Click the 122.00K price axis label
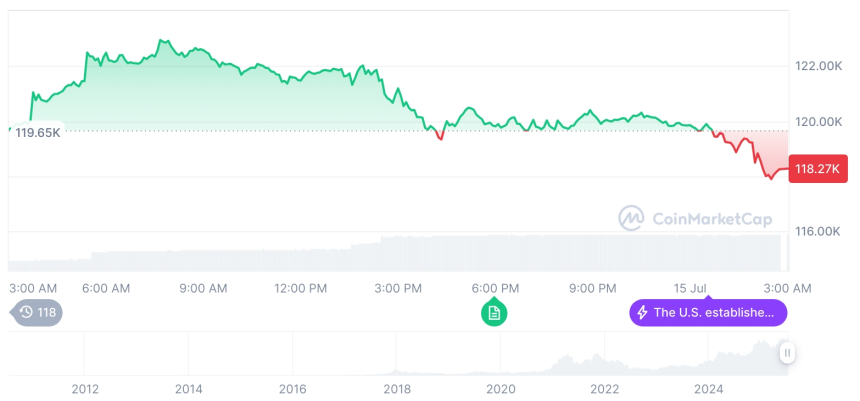The height and width of the screenshot is (401, 860). click(818, 66)
